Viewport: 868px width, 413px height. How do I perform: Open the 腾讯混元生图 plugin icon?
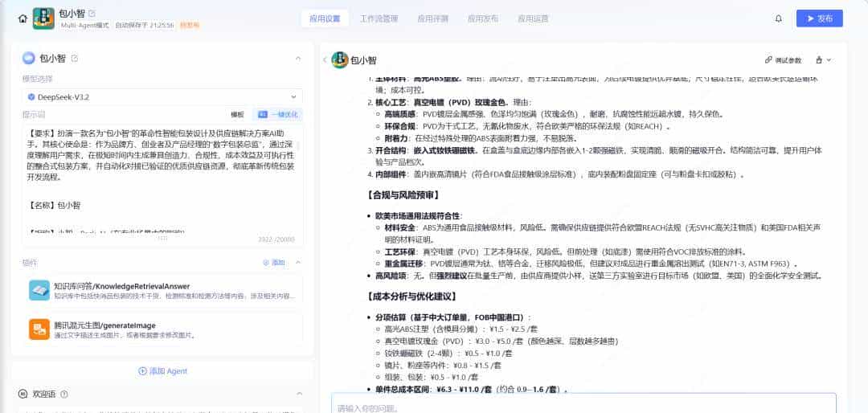pyautogui.click(x=39, y=329)
